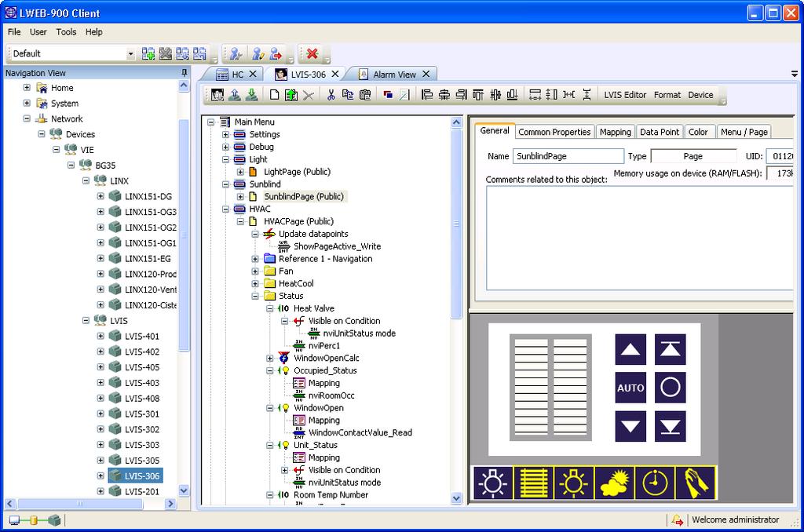Open the Common Properties tab
The width and height of the screenshot is (804, 532).
pos(554,132)
